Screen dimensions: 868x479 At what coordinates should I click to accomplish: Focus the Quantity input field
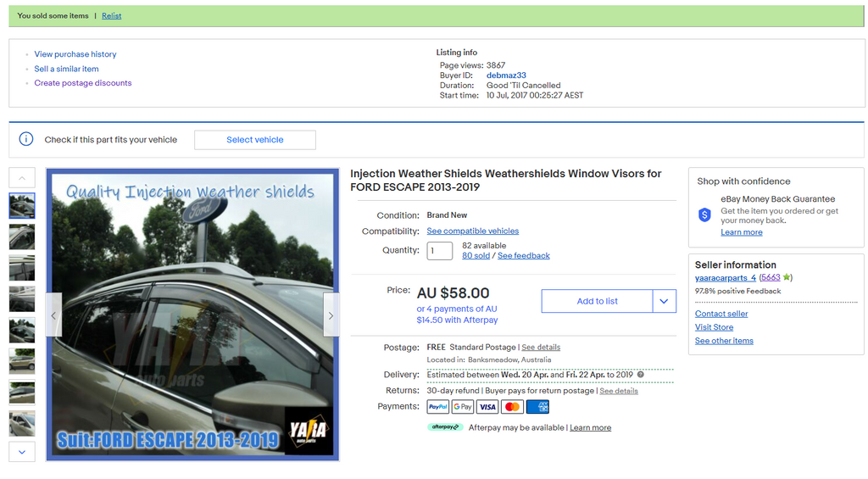tap(440, 250)
